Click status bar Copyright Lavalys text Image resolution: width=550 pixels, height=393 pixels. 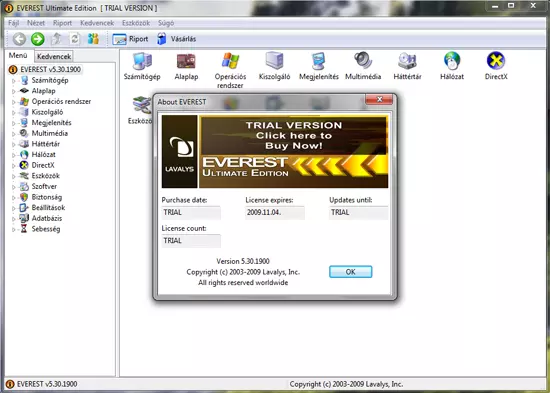[346, 384]
